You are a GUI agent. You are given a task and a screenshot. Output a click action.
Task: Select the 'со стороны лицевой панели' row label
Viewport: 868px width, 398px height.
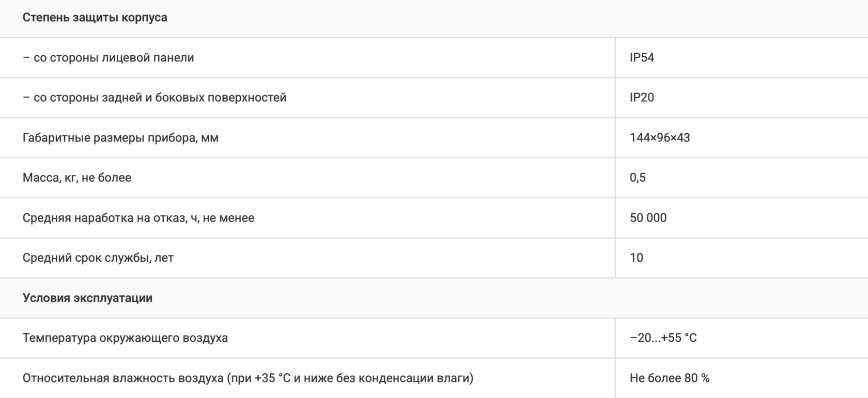tap(109, 58)
